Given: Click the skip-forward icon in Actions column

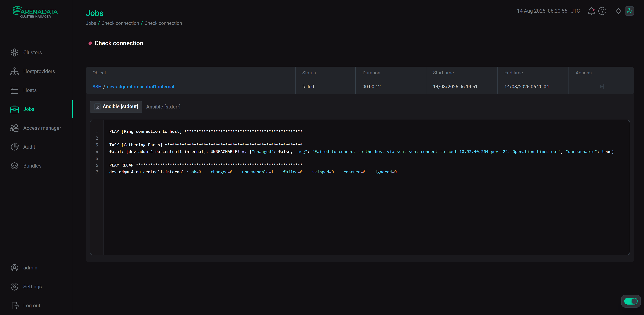Looking at the screenshot, I should point(602,86).
